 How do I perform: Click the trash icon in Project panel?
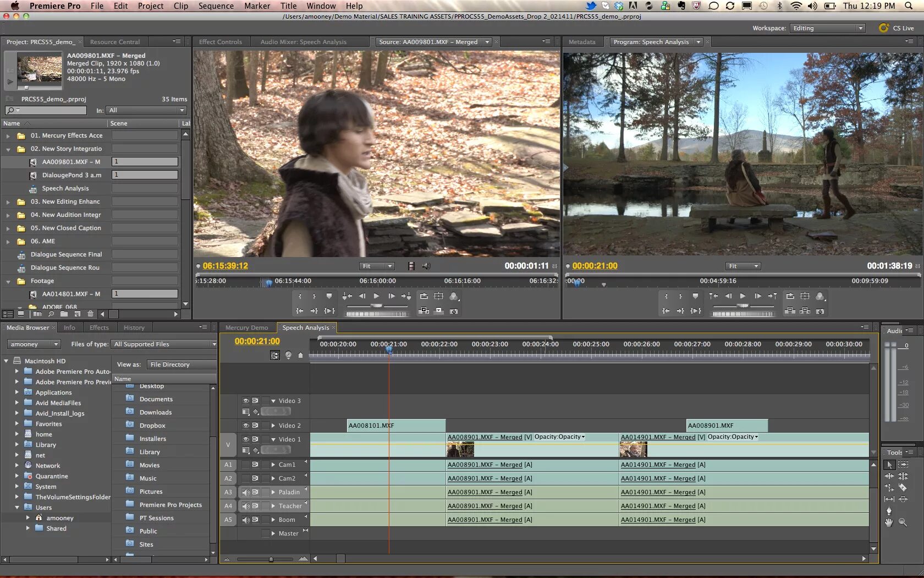(90, 314)
